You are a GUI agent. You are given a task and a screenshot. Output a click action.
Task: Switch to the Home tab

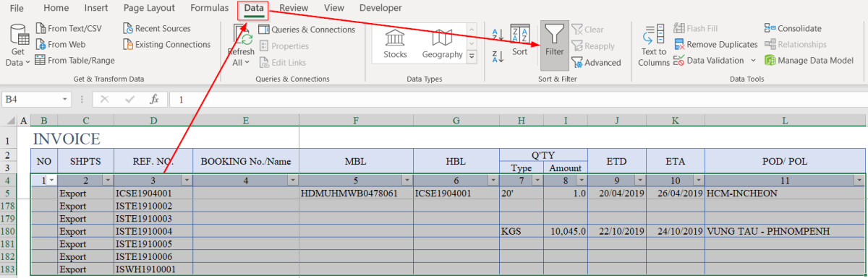click(x=56, y=8)
